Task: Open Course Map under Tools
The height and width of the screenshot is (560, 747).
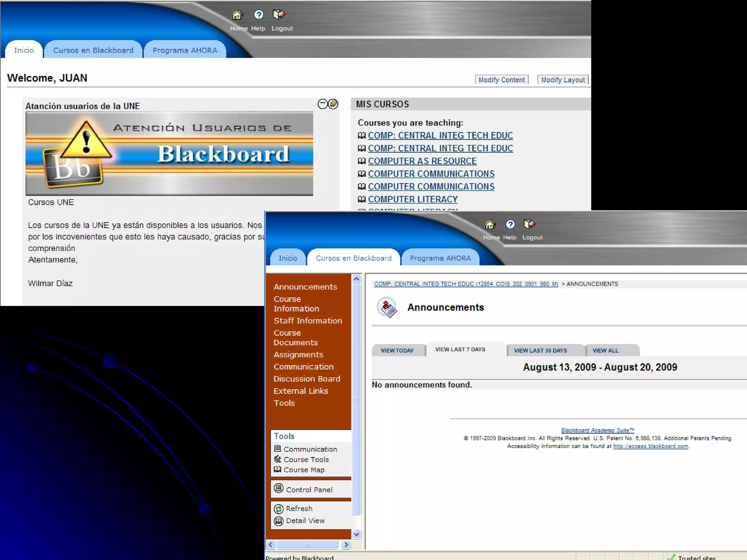Action: click(304, 470)
